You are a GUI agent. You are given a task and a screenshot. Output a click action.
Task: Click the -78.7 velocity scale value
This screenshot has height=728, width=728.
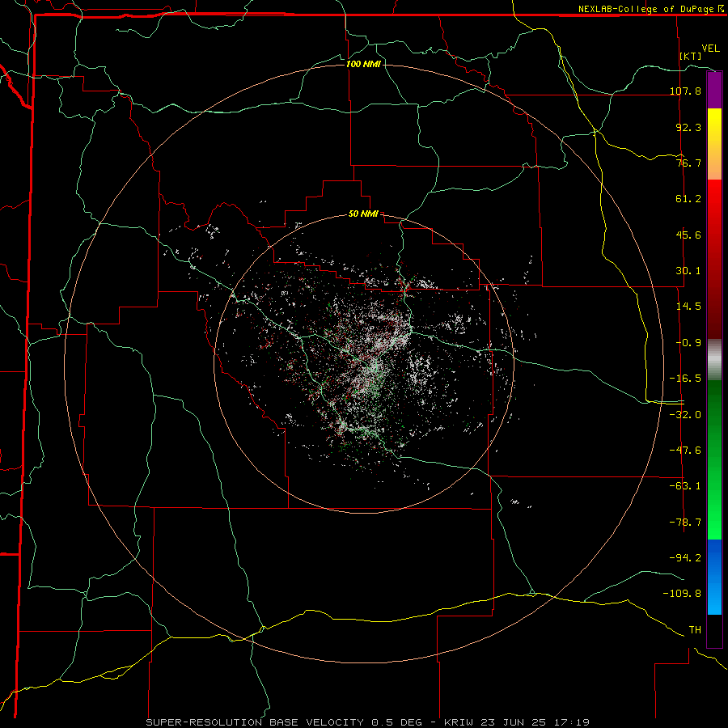[x=685, y=523]
